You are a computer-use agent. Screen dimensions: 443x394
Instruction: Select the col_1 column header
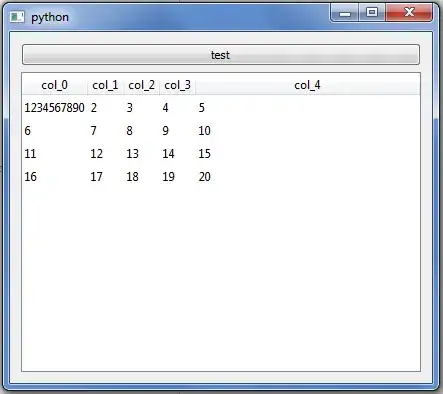click(105, 85)
